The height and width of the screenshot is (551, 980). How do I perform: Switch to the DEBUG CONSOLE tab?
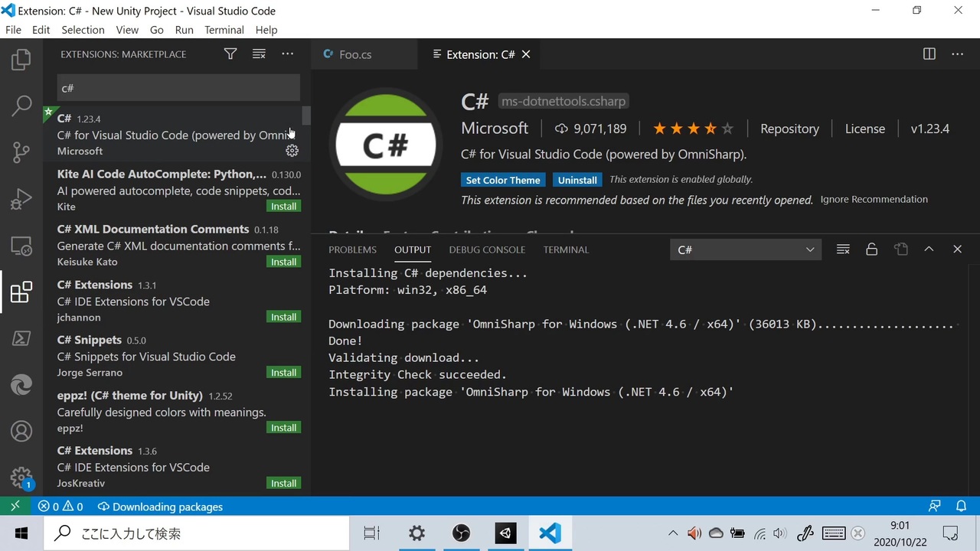click(x=487, y=249)
